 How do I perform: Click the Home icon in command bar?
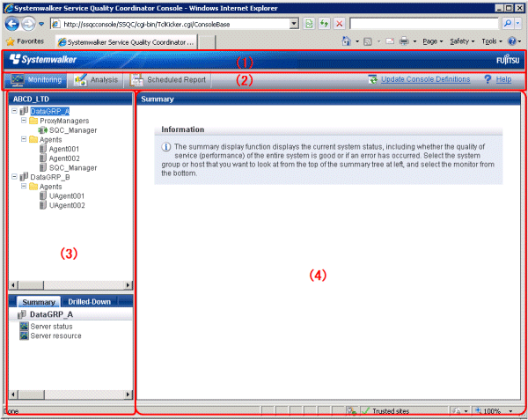click(346, 41)
